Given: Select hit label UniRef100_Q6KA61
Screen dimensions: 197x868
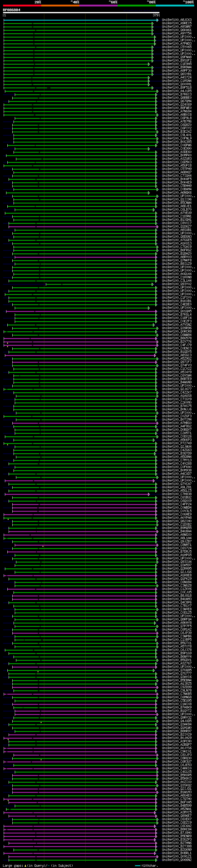Looking at the screenshot, I should [177, 30].
